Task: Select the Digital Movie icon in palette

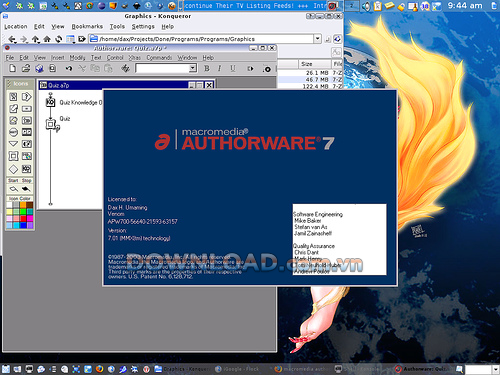Action: (26, 132)
